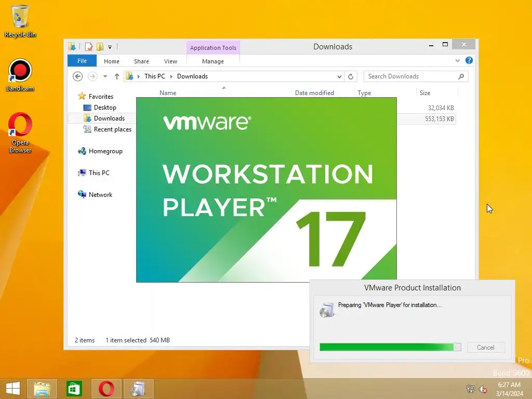
Task: Open the Windows Store taskbar icon
Action: (74, 389)
